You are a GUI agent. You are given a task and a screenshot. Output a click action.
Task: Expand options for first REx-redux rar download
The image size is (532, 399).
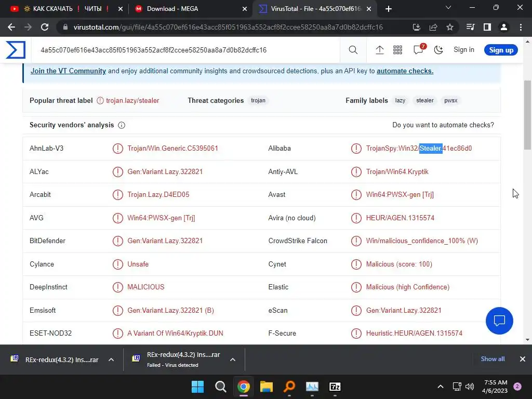111,360
